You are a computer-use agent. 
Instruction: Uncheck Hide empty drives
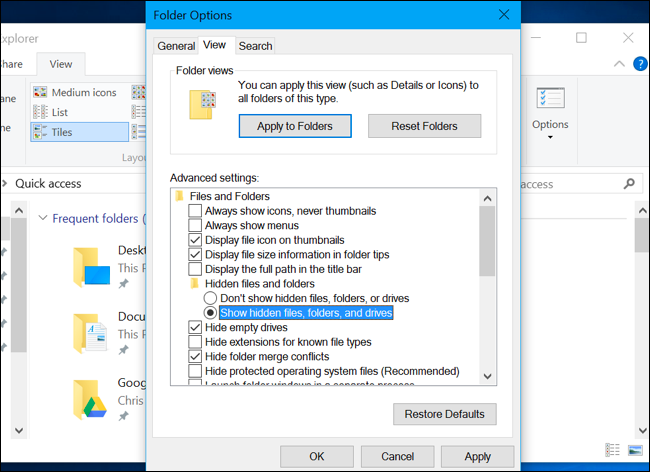[x=195, y=327]
